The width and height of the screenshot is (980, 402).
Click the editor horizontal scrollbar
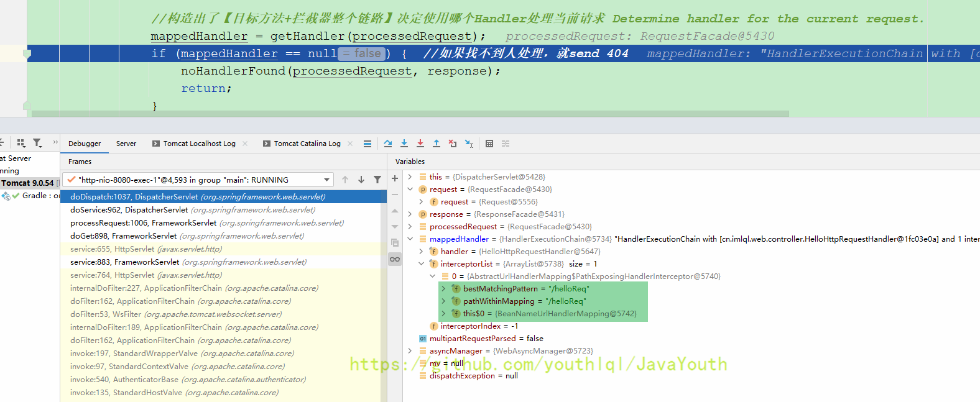(410, 114)
